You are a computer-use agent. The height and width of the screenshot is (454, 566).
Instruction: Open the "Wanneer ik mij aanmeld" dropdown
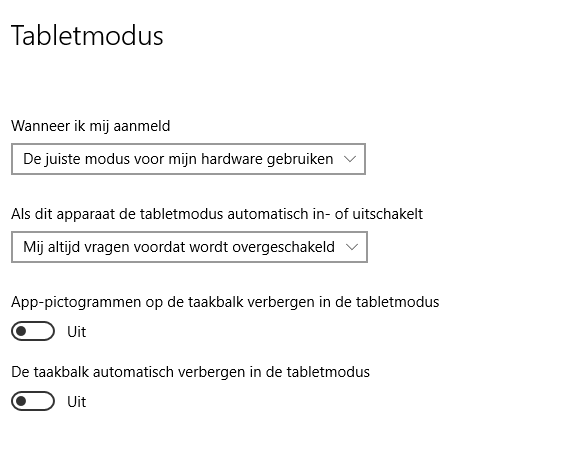[x=188, y=159]
